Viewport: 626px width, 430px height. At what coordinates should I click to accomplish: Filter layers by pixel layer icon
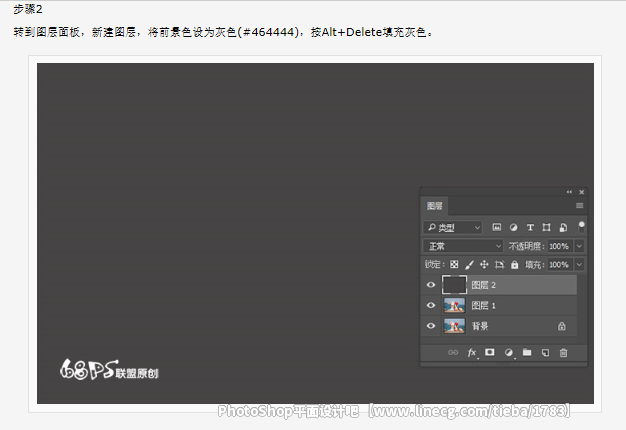[x=496, y=228]
